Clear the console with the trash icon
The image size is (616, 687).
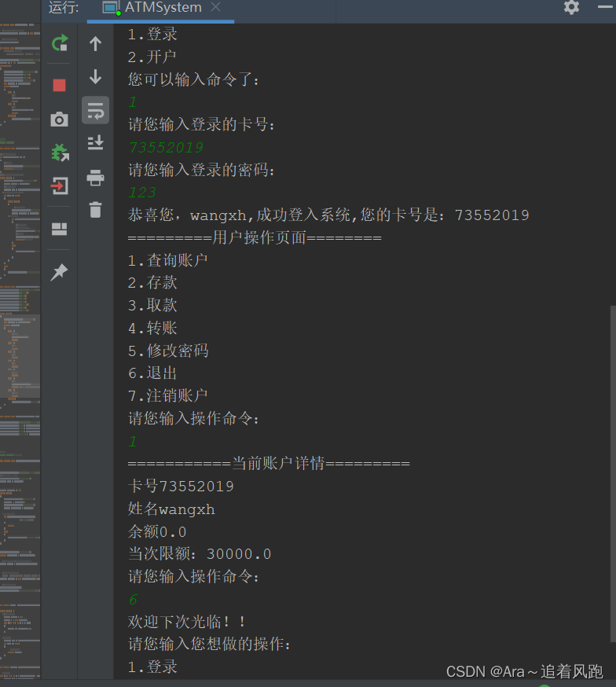(95, 209)
